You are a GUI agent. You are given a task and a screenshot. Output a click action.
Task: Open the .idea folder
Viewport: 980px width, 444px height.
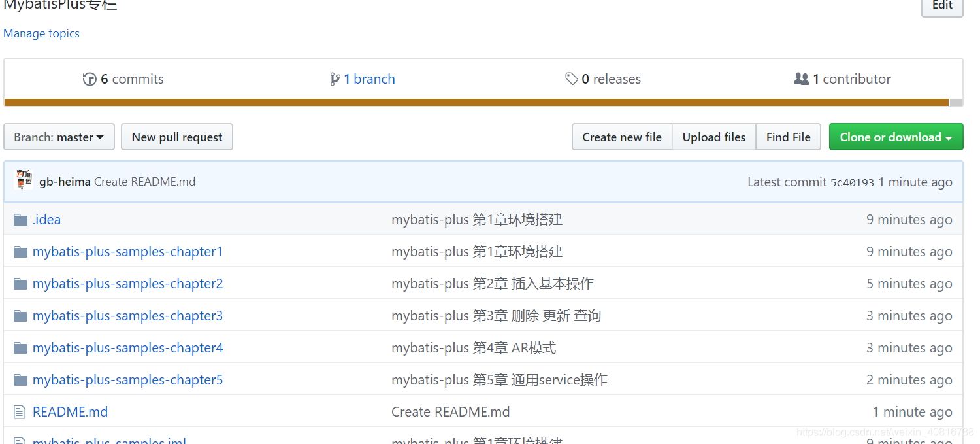tap(46, 220)
